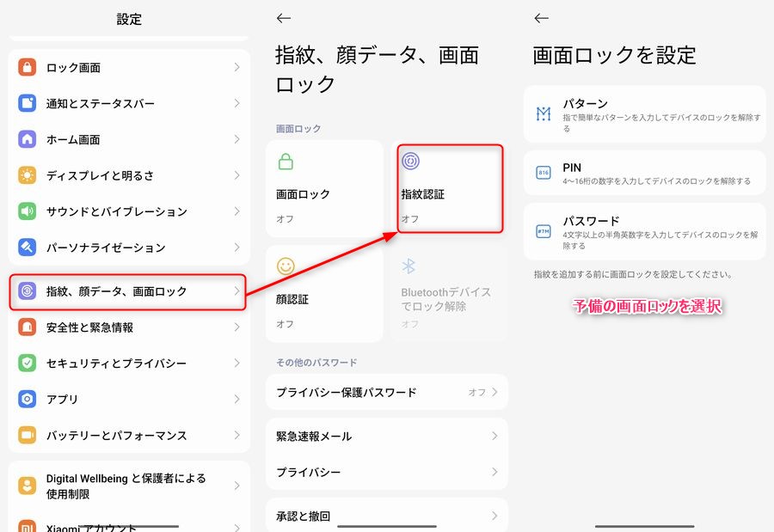Open safety and emergency info (安全性と緊急情報)
This screenshot has height=532, width=774.
point(127,327)
